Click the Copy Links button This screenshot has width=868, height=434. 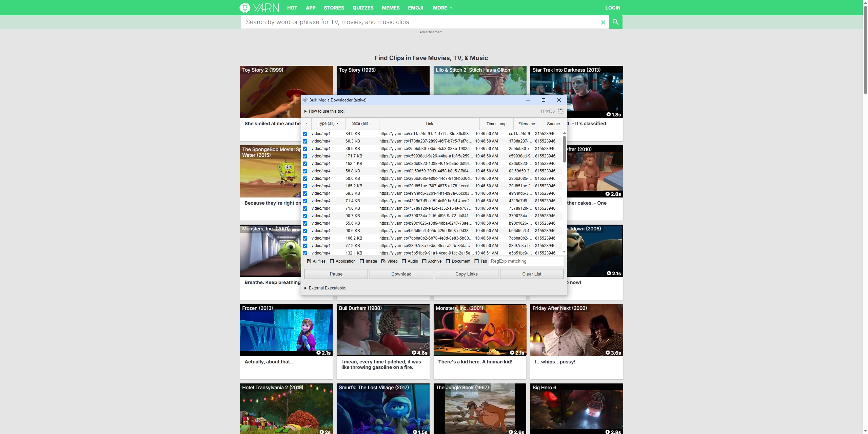[x=467, y=274]
